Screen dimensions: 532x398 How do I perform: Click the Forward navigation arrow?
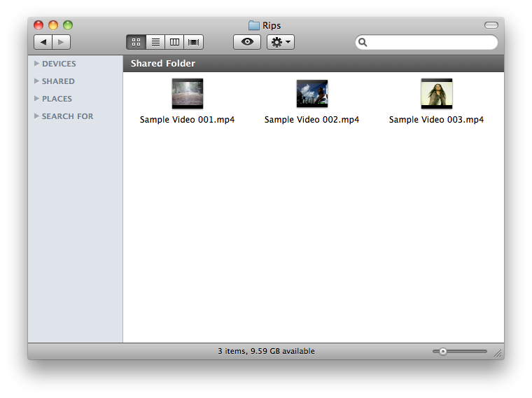click(62, 42)
